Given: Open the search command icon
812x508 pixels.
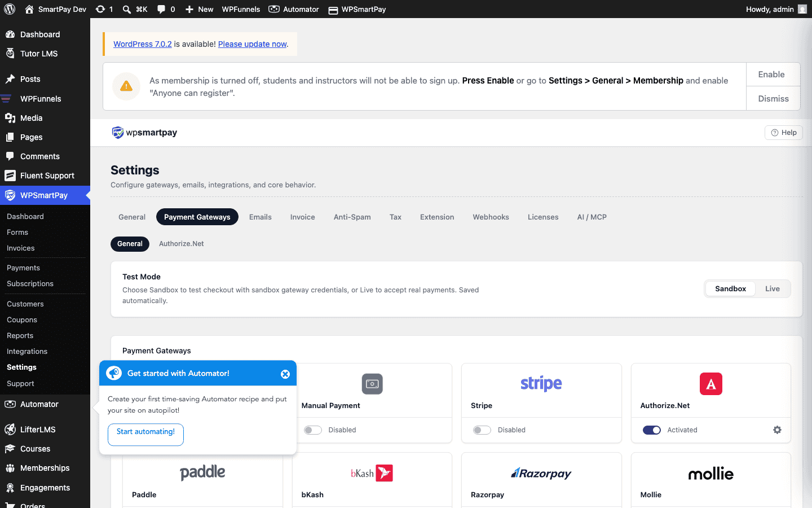Looking at the screenshot, I should (127, 9).
